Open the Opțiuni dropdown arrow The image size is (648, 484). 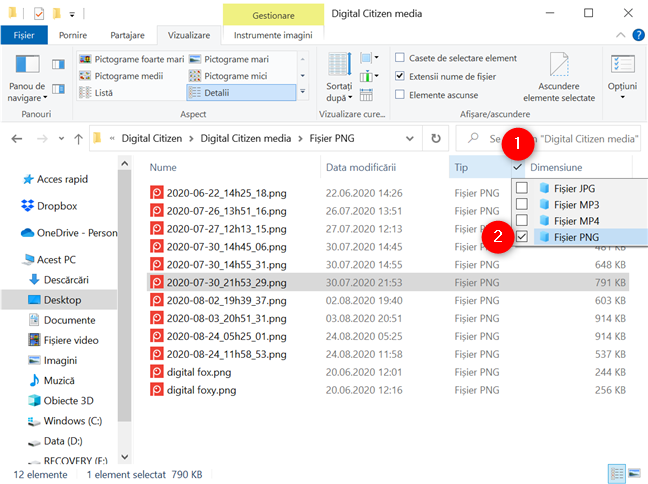coord(622,98)
